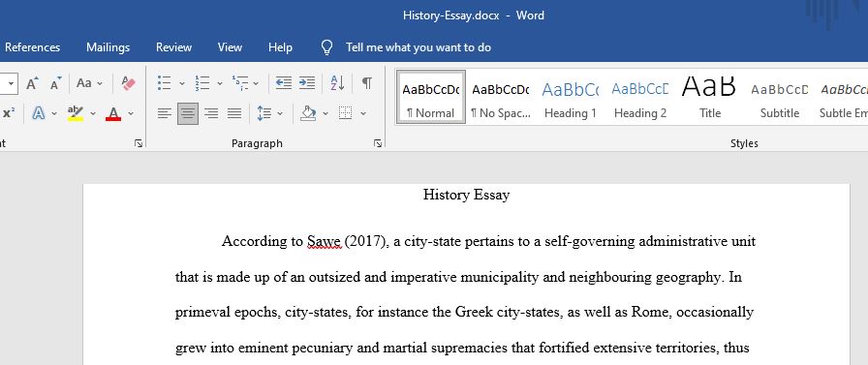868x365 pixels.
Task: Align text to the right
Action: click(211, 113)
